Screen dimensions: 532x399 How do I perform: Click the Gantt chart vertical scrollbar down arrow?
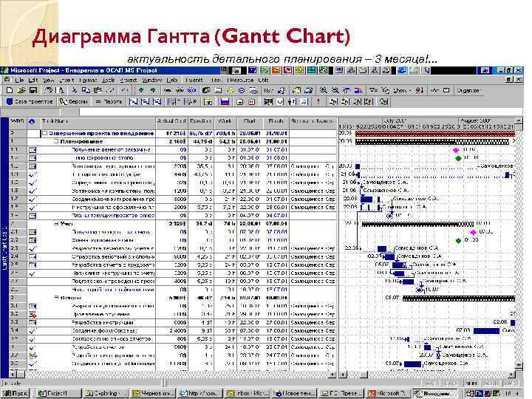[519, 365]
